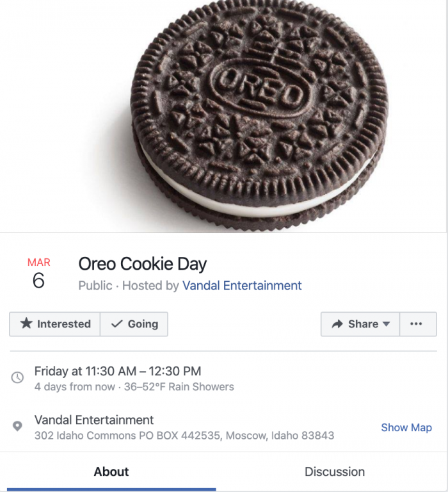Switch to the About tab
This screenshot has height=492, width=448.
pyautogui.click(x=111, y=471)
